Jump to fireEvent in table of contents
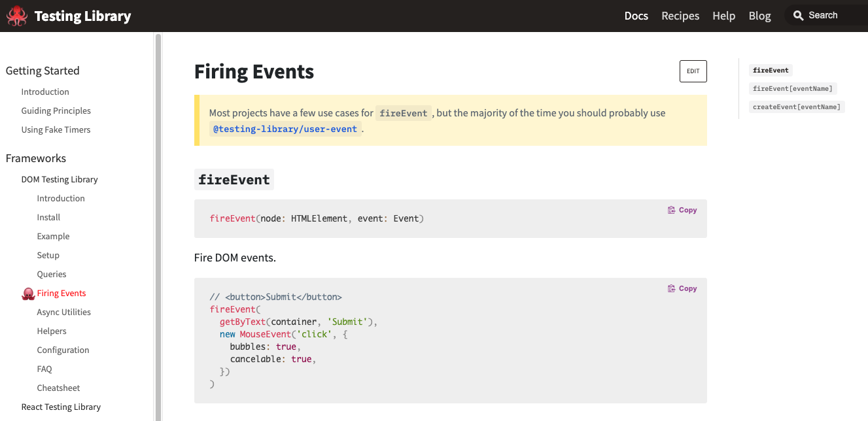 pos(771,71)
